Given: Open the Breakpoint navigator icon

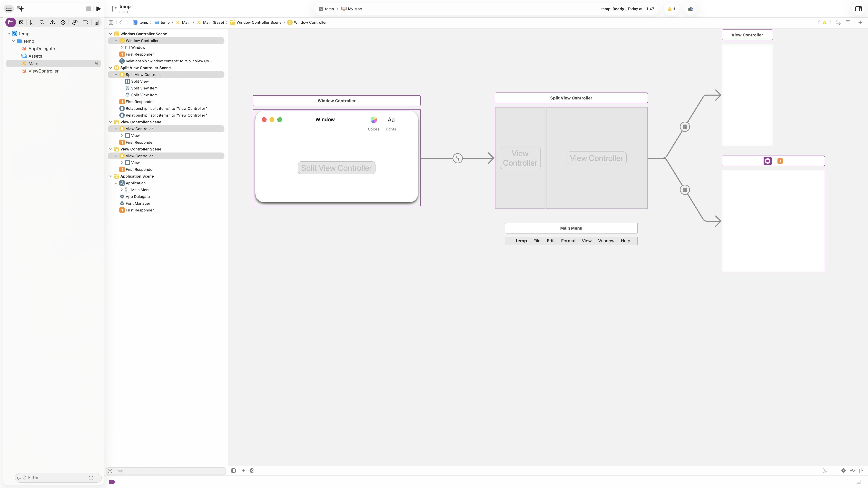Looking at the screenshot, I should [86, 22].
